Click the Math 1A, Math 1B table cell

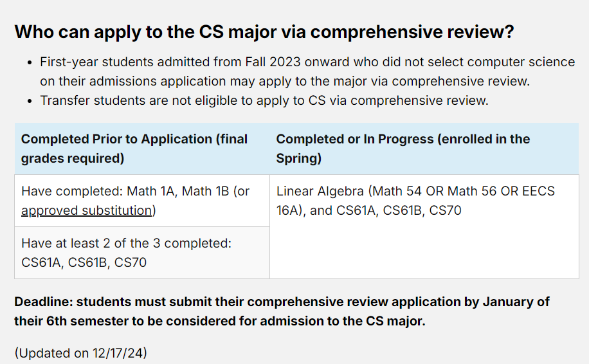[x=142, y=201]
